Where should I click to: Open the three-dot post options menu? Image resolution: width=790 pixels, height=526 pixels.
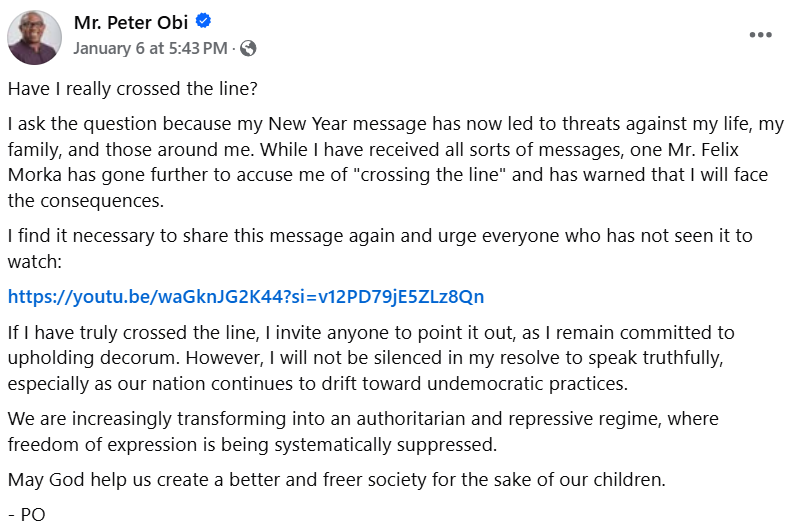(x=760, y=34)
